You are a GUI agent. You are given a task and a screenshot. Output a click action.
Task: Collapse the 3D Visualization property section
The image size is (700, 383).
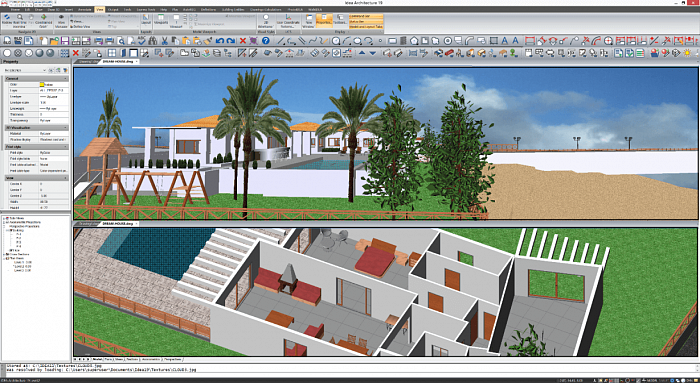coord(66,128)
